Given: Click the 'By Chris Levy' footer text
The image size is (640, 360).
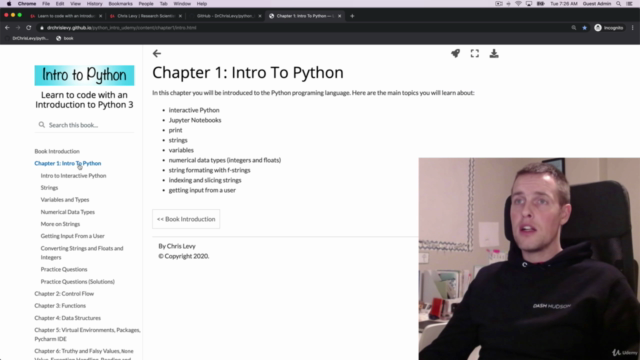Looking at the screenshot, I should pos(177,246).
